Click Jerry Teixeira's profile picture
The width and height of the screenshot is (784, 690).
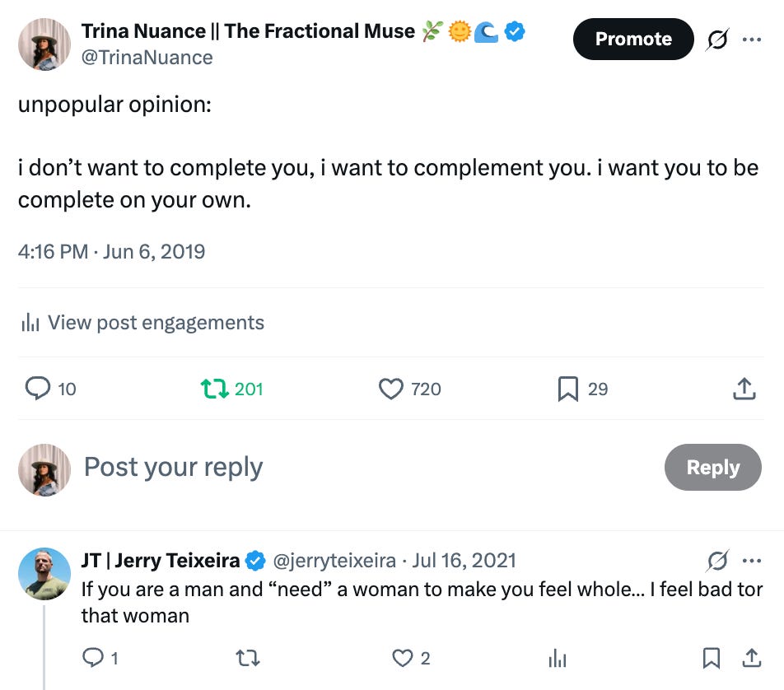tap(44, 574)
